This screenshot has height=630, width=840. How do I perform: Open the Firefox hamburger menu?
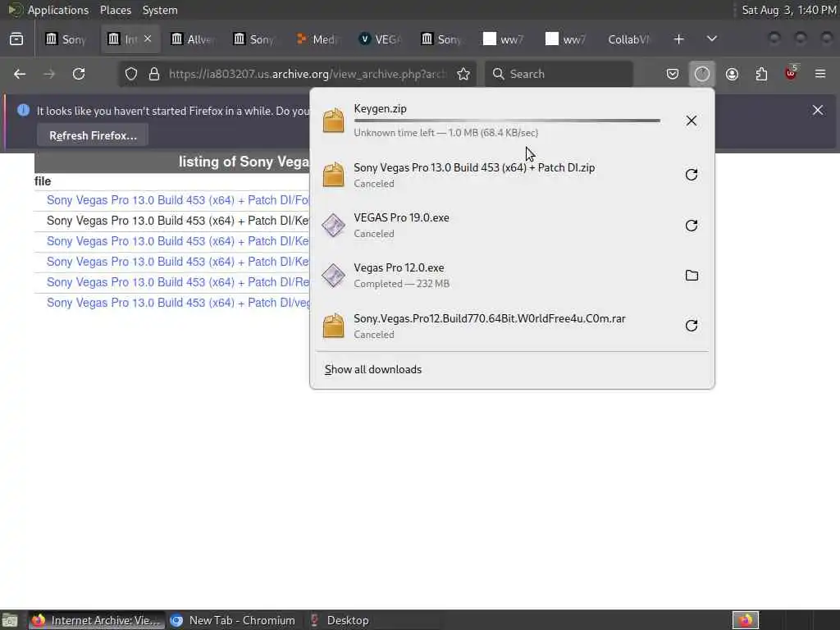[x=820, y=74]
